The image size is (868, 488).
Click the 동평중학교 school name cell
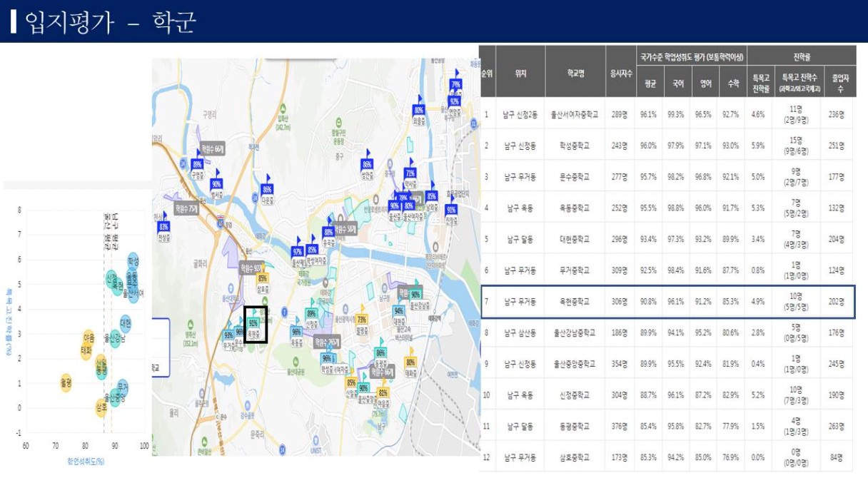[x=575, y=427]
